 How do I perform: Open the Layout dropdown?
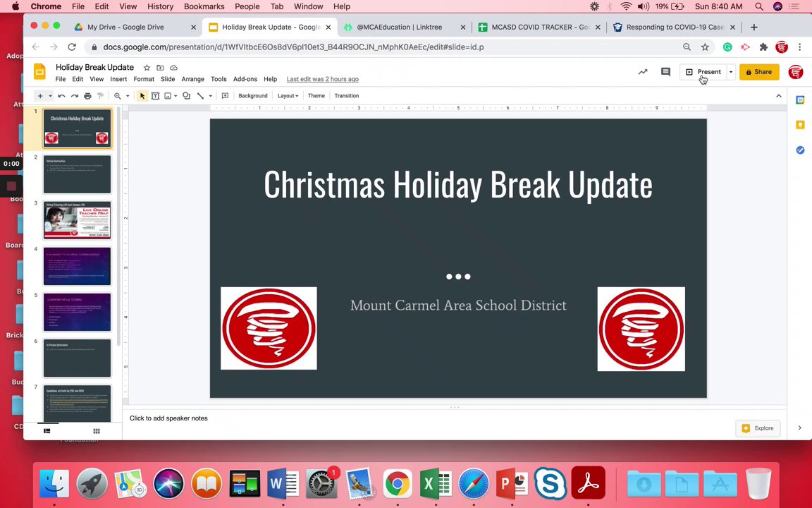click(288, 96)
